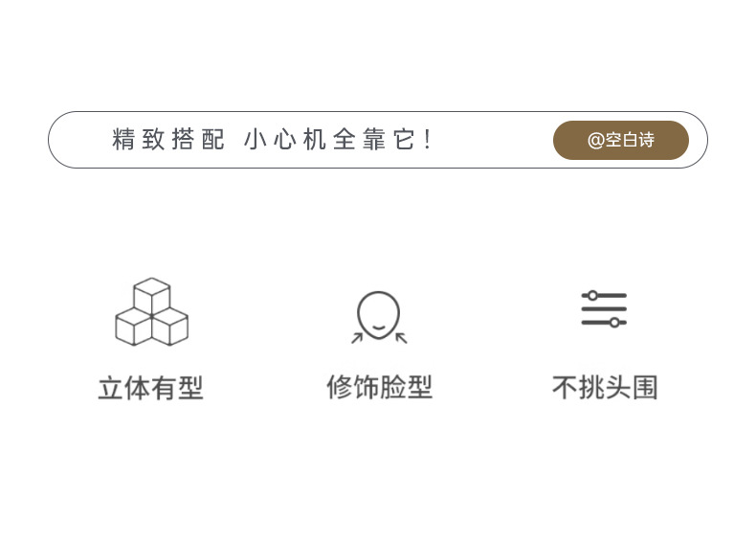Click the exclamation mark ending the slogan
This screenshot has width=756, height=542.
[x=428, y=140]
